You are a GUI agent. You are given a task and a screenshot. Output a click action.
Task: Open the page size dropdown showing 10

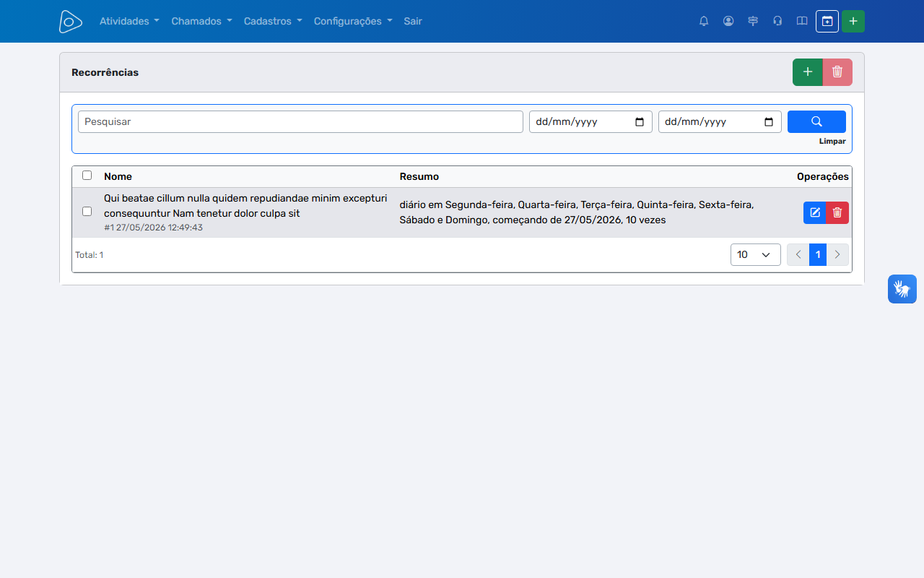(x=756, y=254)
